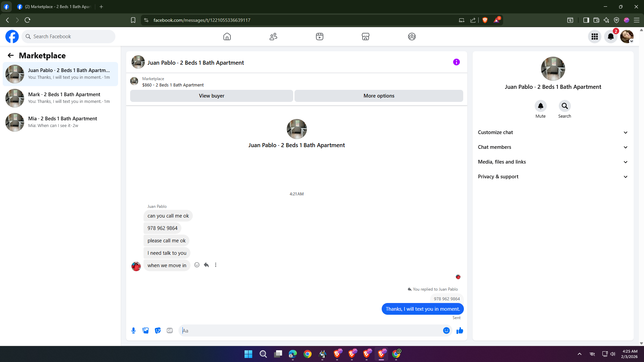Click the Aa message input field
Screen dimensions: 644x362
click(x=310, y=330)
